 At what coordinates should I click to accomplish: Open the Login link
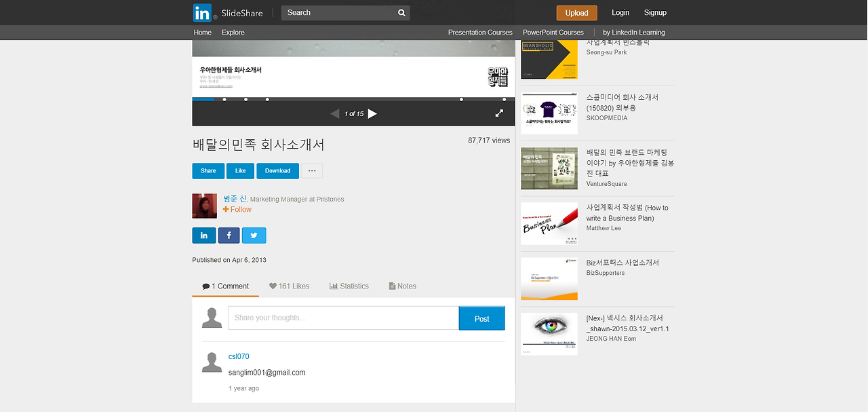[620, 13]
